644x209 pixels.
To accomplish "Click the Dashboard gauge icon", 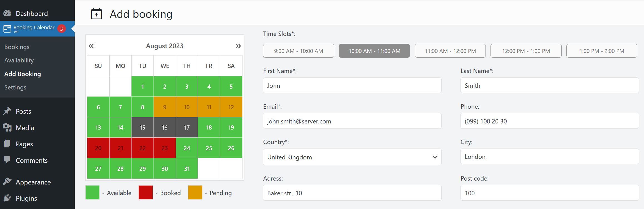I will [x=7, y=13].
